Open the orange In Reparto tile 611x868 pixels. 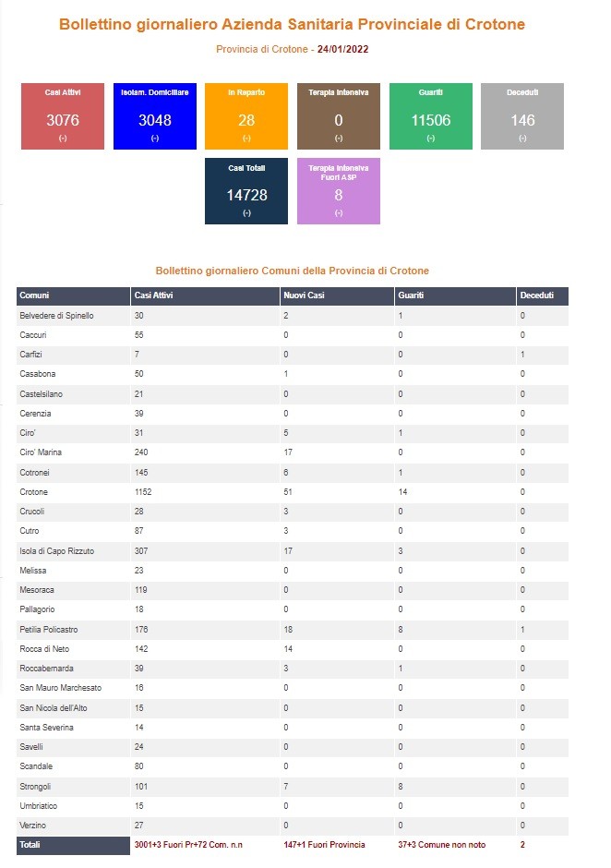246,116
